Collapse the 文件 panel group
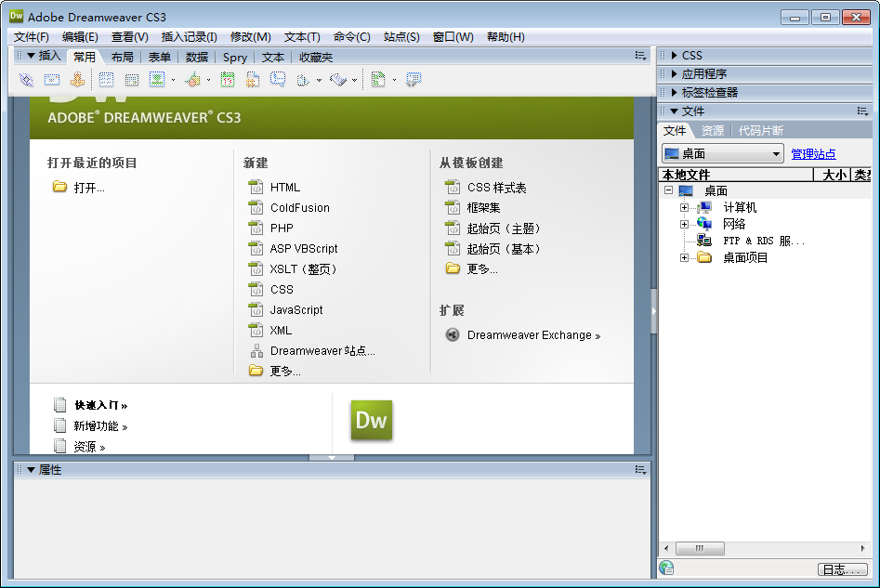 tap(675, 111)
